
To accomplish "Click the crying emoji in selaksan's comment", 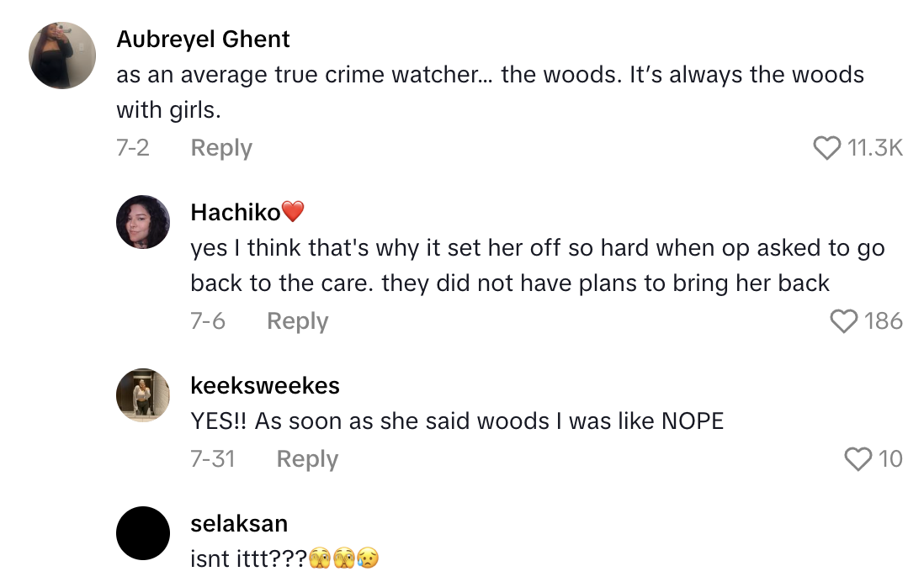I will 370,557.
